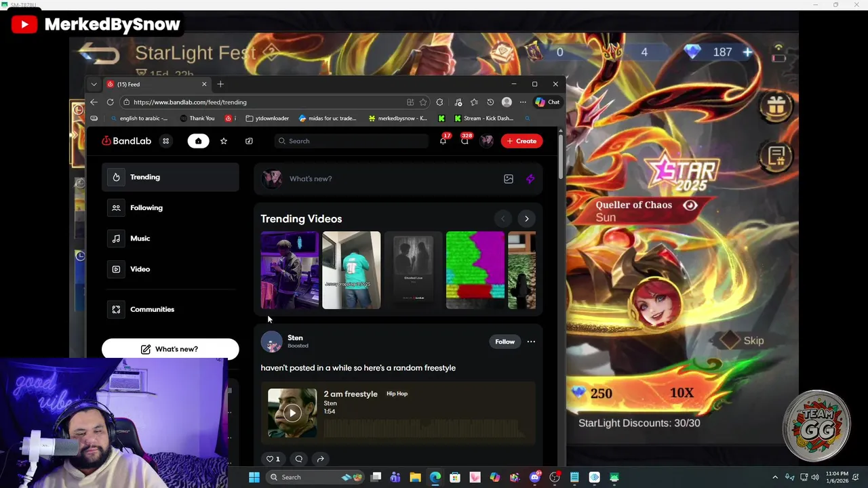Add diamonds with the plus next to 187

[747, 52]
